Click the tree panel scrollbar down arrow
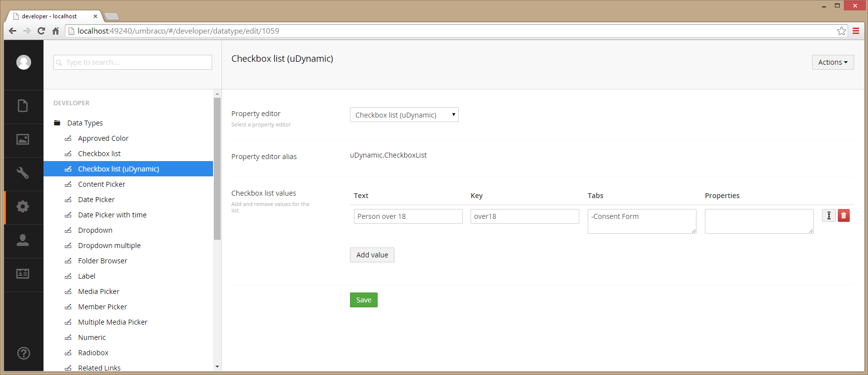The height and width of the screenshot is (375, 868). [x=217, y=367]
